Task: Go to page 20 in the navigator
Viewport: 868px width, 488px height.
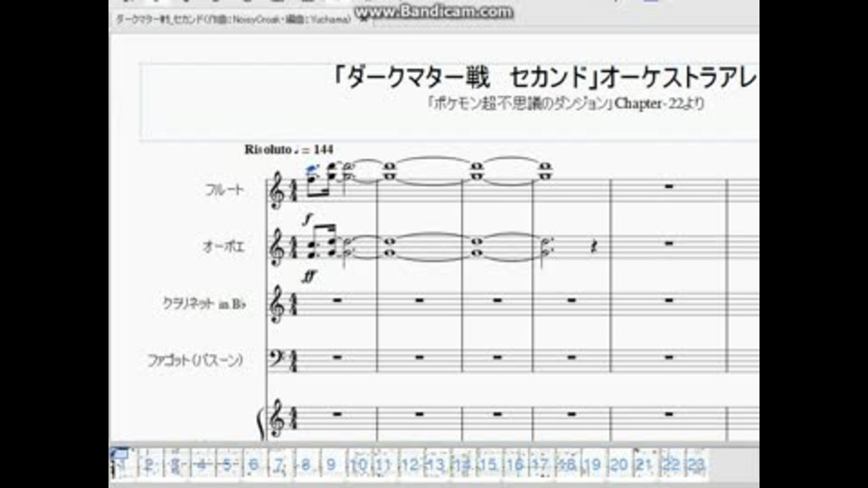Action: tap(618, 464)
